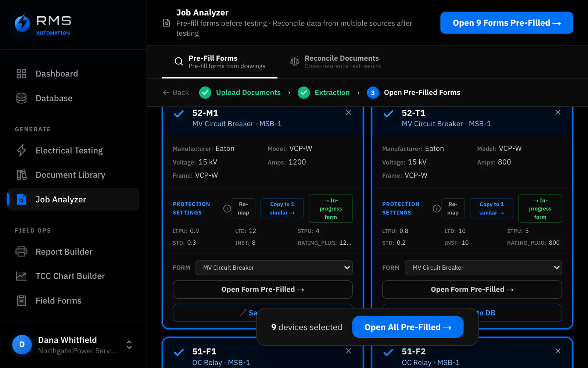Remove the 51-F1 card with its X
This screenshot has width=588, height=368.
pos(348,351)
